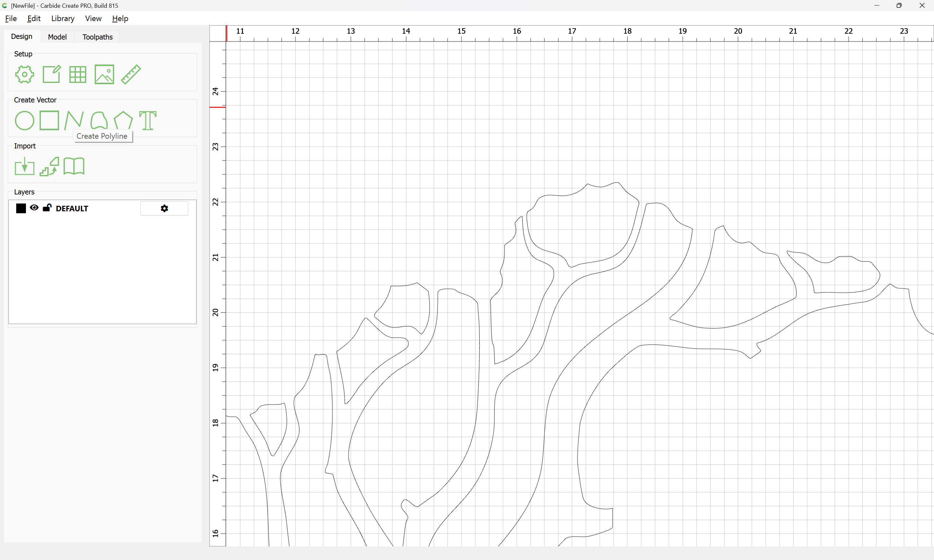Viewport: 934px width, 560px height.
Task: Click the edit document setup icon
Action: [51, 74]
